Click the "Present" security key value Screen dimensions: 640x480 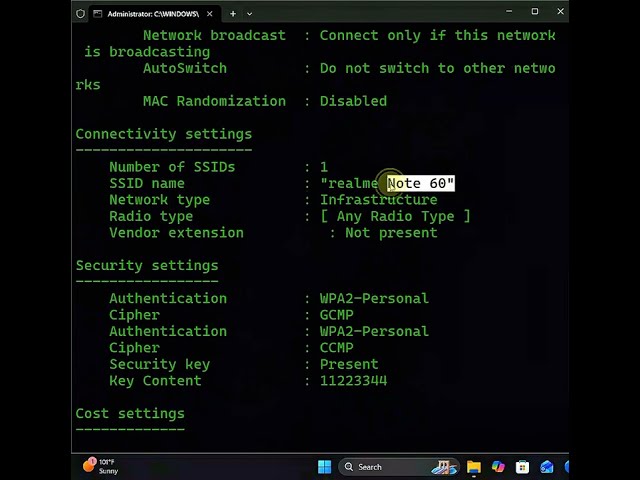pyautogui.click(x=349, y=364)
